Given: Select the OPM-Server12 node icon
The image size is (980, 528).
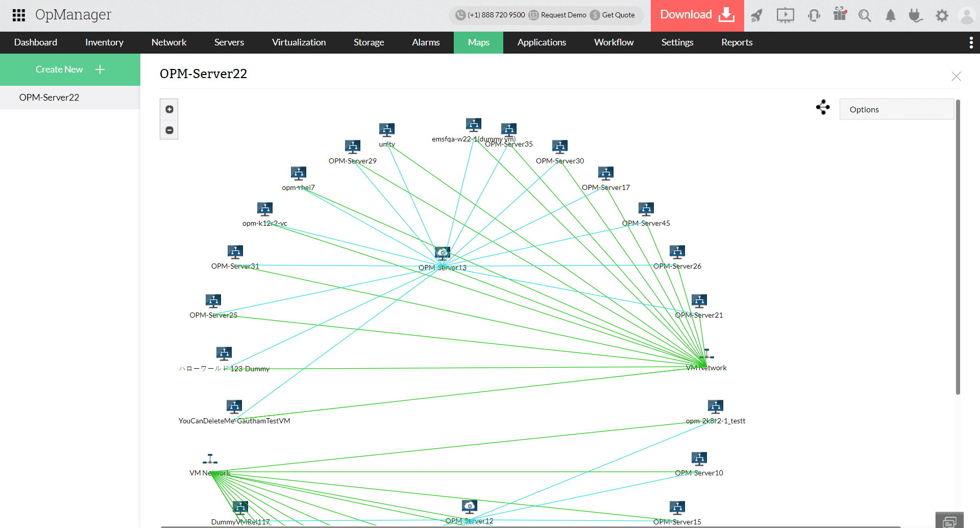Looking at the screenshot, I should (470, 507).
